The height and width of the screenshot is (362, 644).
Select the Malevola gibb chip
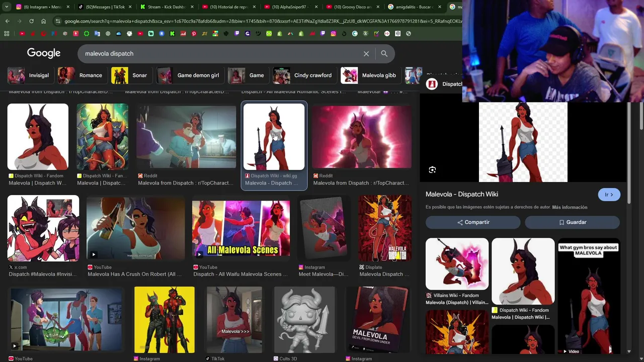(x=370, y=75)
